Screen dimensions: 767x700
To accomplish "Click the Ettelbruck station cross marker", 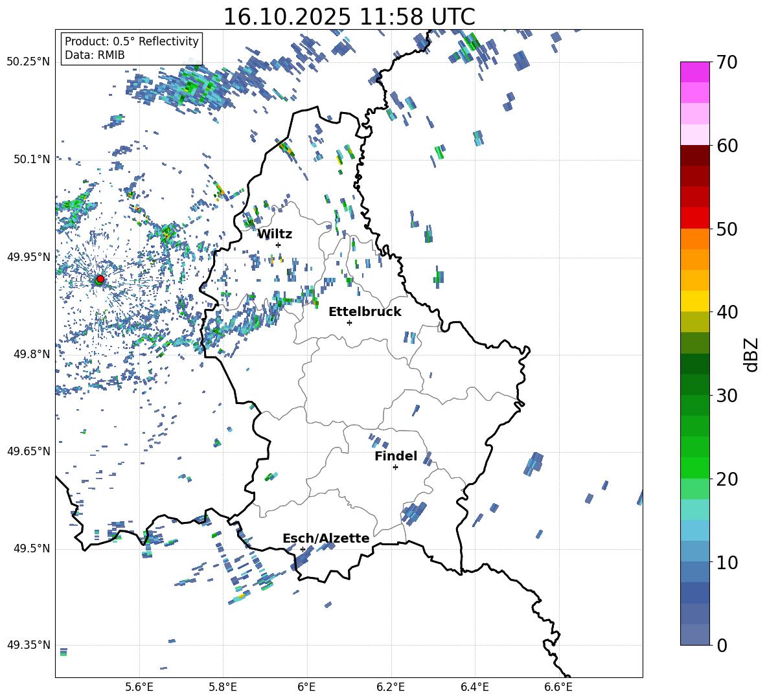I will tap(349, 322).
